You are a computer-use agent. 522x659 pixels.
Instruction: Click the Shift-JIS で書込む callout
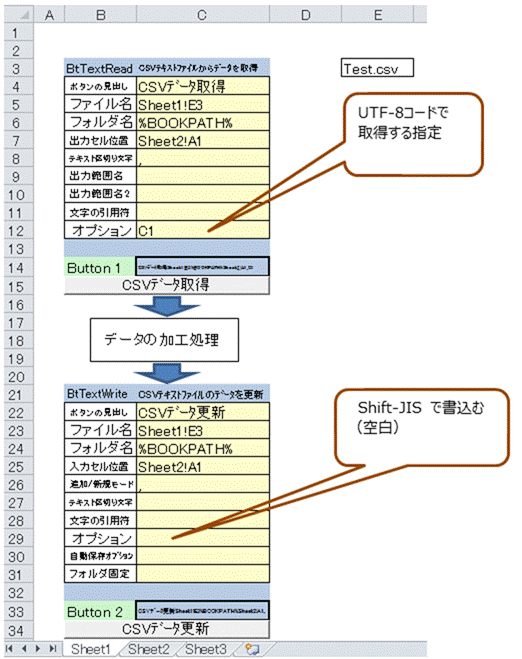(x=422, y=427)
